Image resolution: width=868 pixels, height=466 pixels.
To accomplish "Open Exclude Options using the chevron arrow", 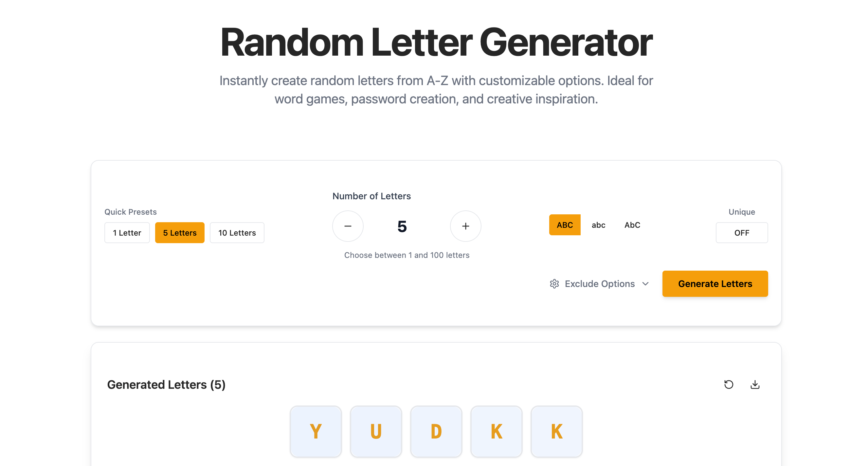I will 645,284.
